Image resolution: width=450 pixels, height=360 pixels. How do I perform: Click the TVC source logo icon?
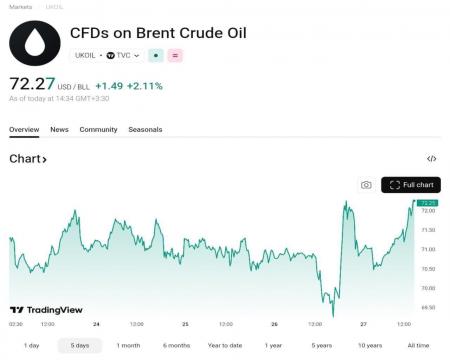[110, 56]
